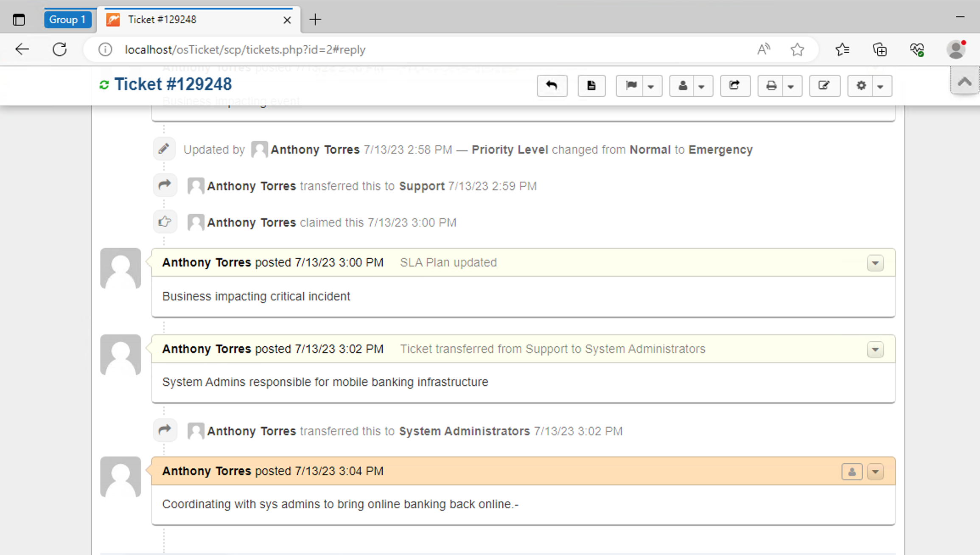Click the print ticket icon
980x555 pixels.
point(771,86)
